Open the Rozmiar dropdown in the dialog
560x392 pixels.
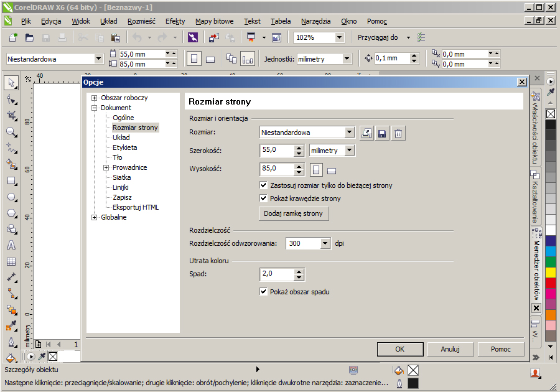click(349, 133)
